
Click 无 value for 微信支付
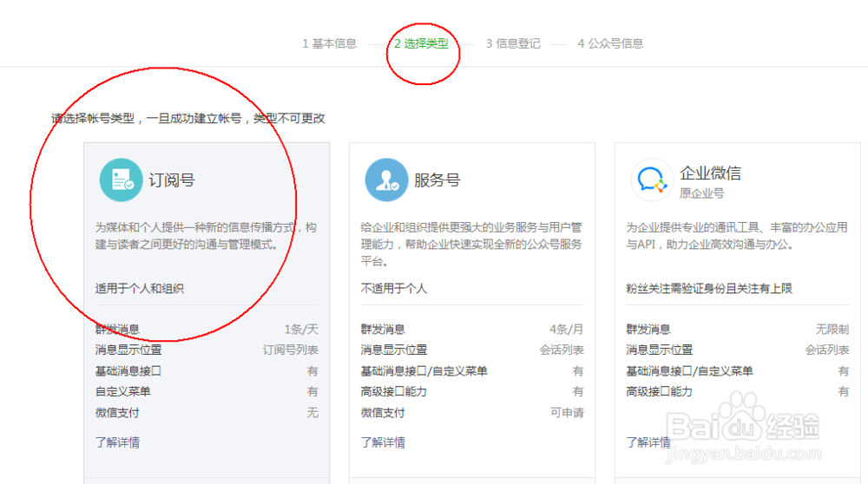tap(312, 413)
